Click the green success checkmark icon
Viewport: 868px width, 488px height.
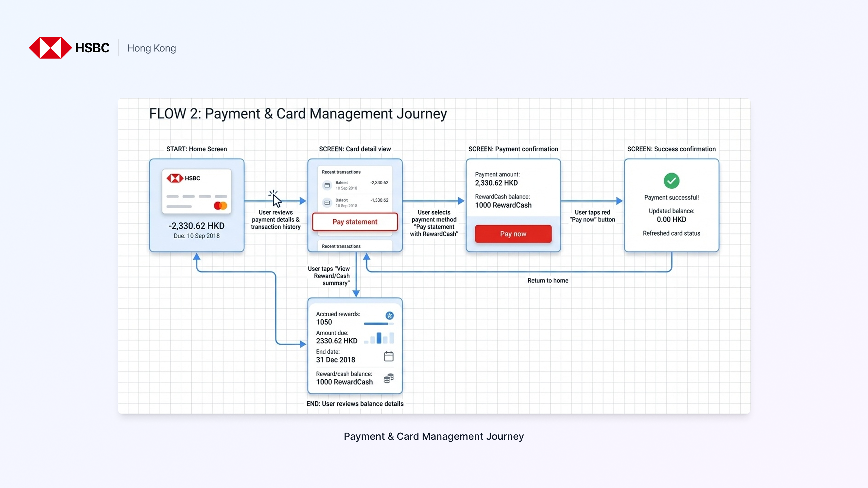point(671,181)
